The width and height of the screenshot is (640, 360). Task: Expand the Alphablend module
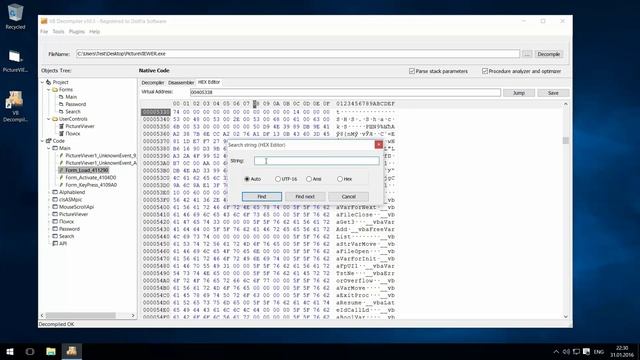[49, 192]
